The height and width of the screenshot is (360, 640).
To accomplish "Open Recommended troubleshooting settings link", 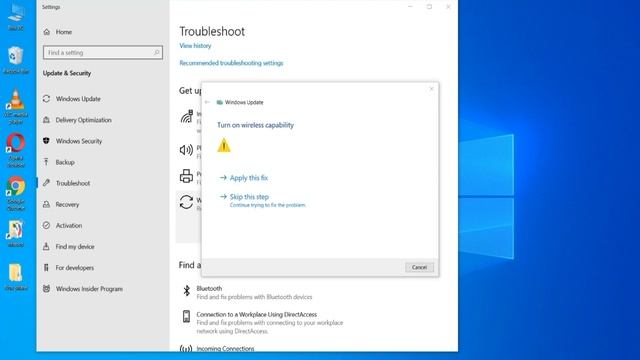I will [x=231, y=63].
